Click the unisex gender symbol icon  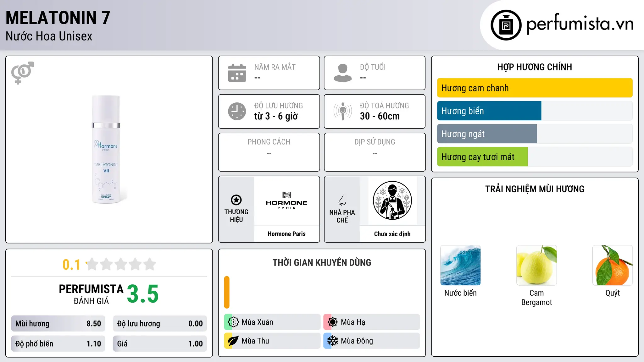click(x=22, y=73)
